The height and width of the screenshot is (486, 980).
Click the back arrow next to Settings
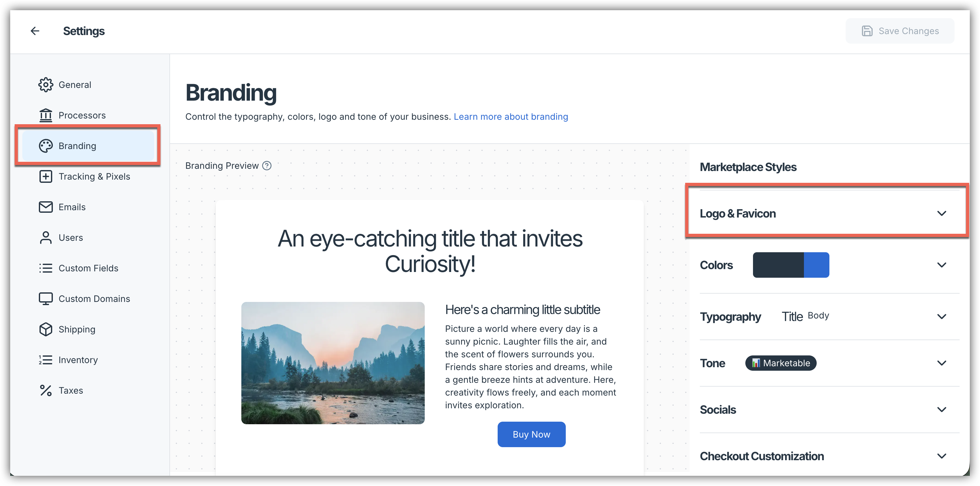35,31
